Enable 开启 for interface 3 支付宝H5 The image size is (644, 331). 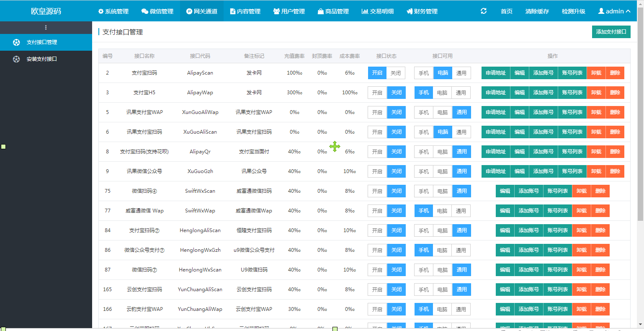tap(377, 92)
